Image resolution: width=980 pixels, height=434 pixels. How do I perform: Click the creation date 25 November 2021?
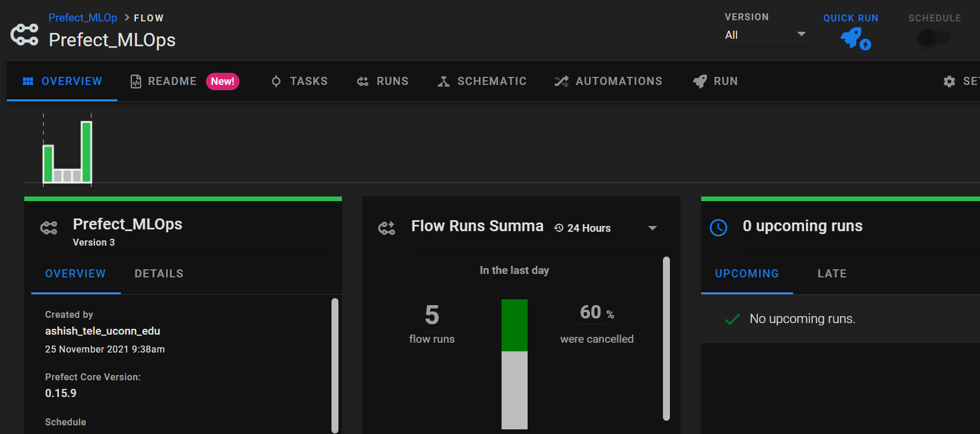105,350
